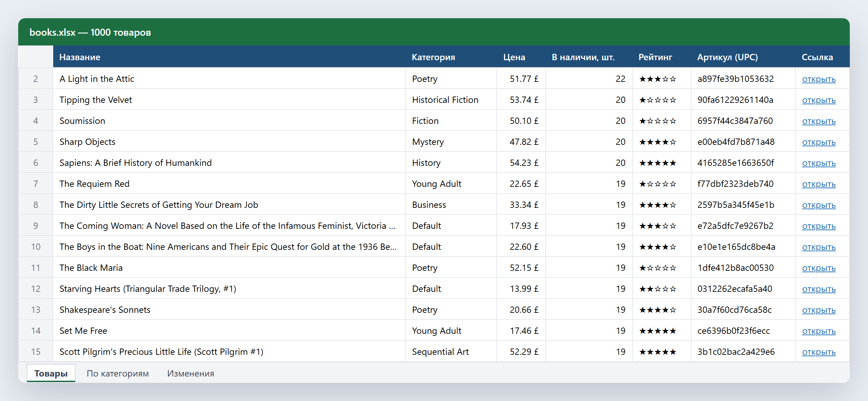
Task: Select the Рейтинг column header
Action: tap(662, 57)
